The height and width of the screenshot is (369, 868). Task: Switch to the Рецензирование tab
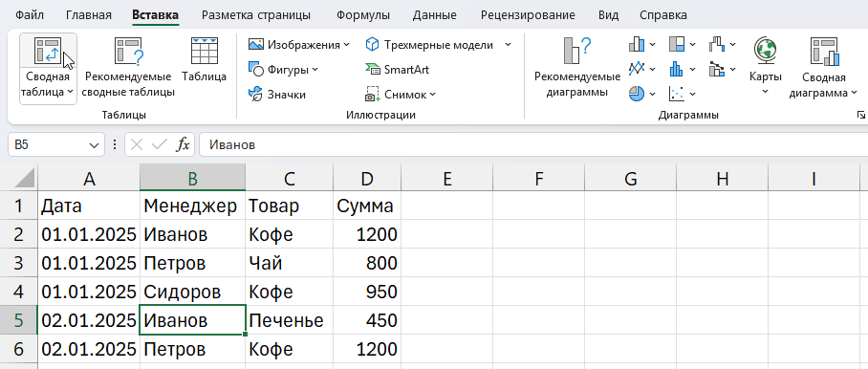click(528, 15)
